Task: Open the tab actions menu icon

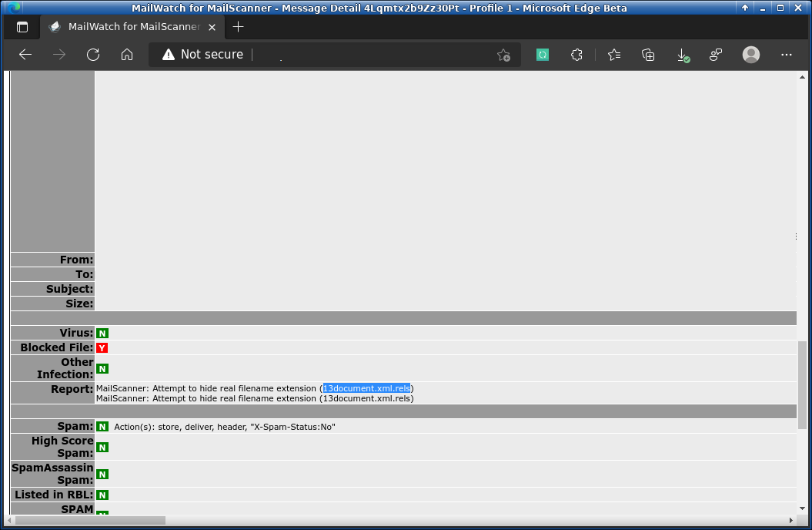Action: click(22, 27)
